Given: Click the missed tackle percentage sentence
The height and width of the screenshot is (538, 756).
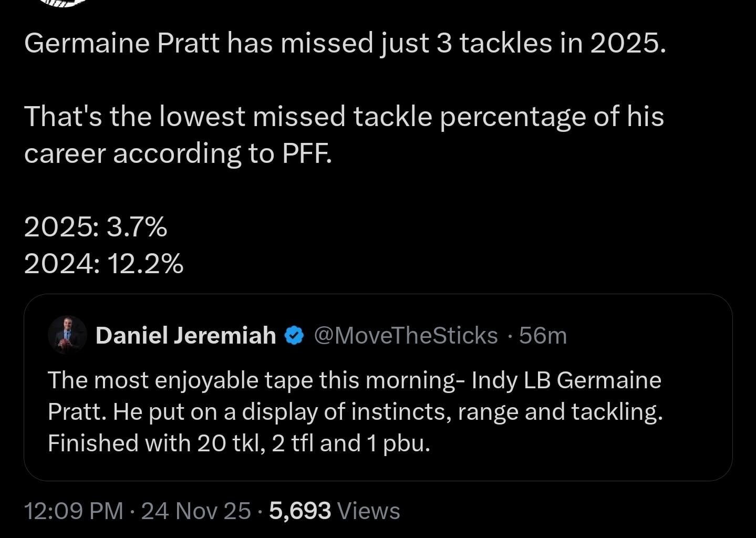Looking at the screenshot, I should click(344, 117).
